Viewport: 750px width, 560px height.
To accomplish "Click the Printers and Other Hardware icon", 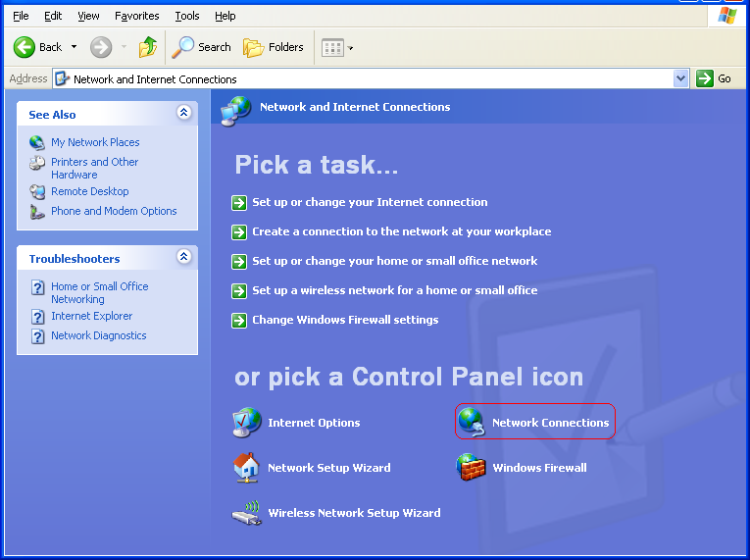I will coord(37,163).
